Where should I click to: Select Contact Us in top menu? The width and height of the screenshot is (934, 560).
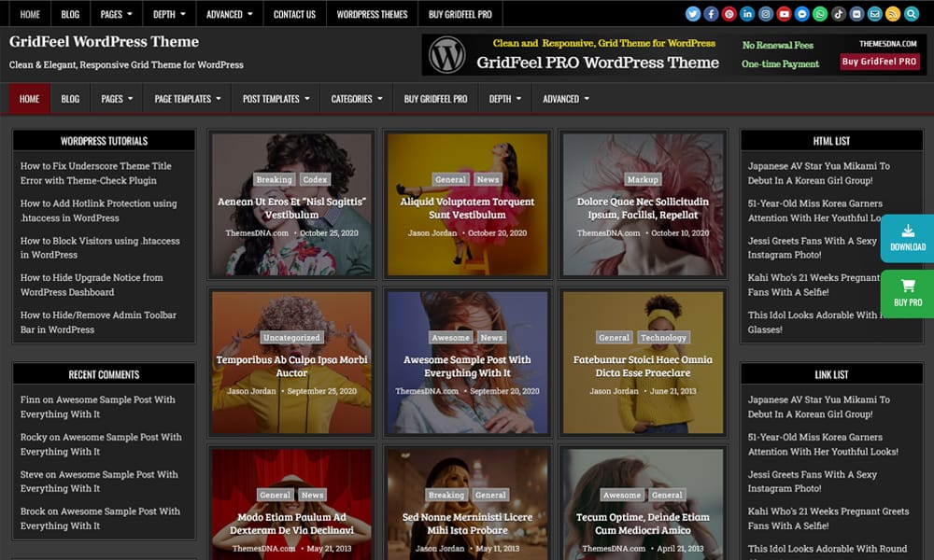click(x=294, y=14)
